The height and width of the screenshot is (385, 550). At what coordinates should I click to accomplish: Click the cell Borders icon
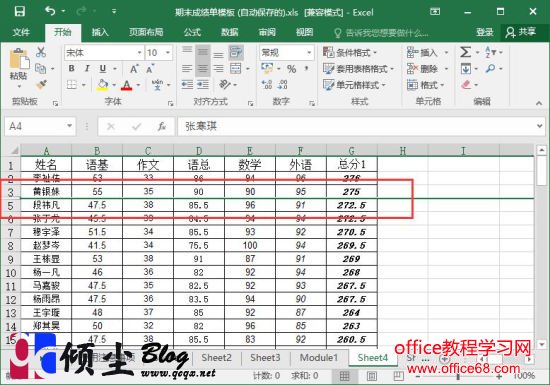pyautogui.click(x=72, y=85)
